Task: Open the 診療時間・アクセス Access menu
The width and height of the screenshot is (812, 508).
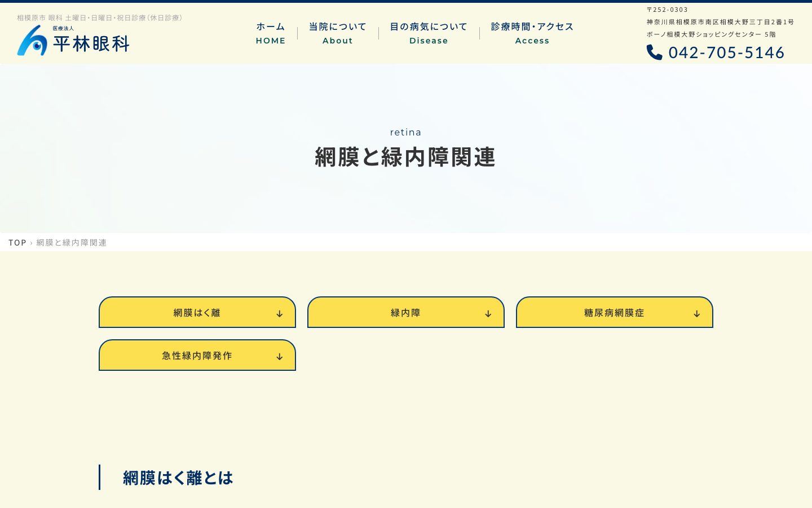Action: [x=532, y=33]
